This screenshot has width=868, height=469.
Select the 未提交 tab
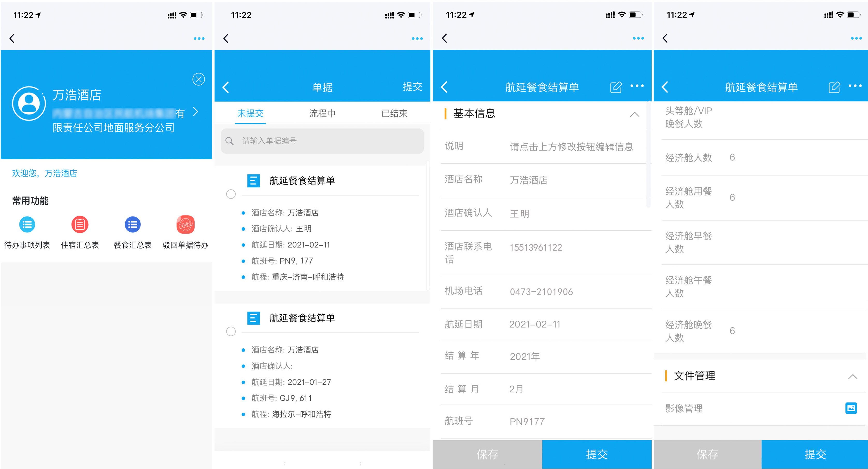(250, 113)
